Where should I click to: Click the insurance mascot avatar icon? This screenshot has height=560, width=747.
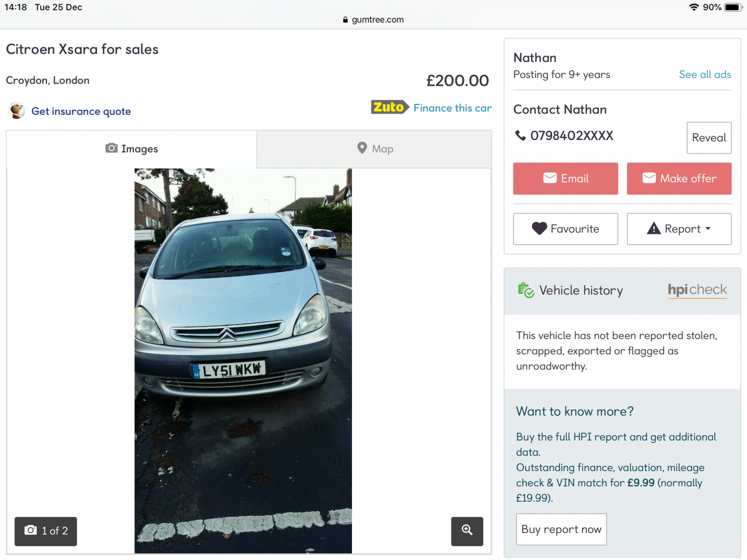[x=17, y=111]
